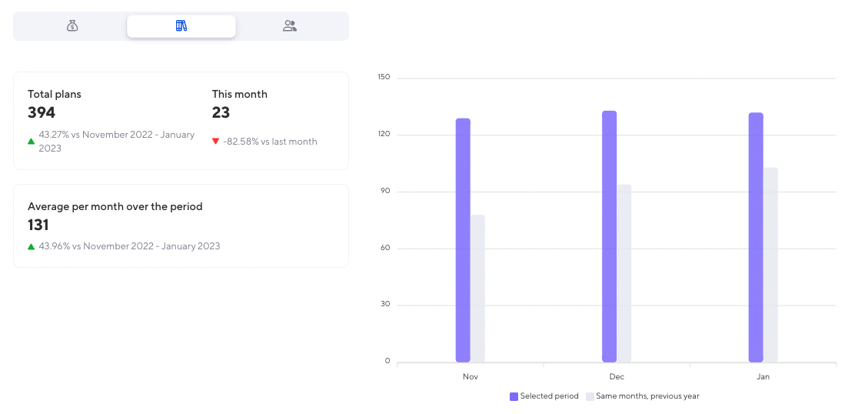This screenshot has width=868, height=414.
Task: Click the gray previous year legend swatch
Action: [x=590, y=396]
